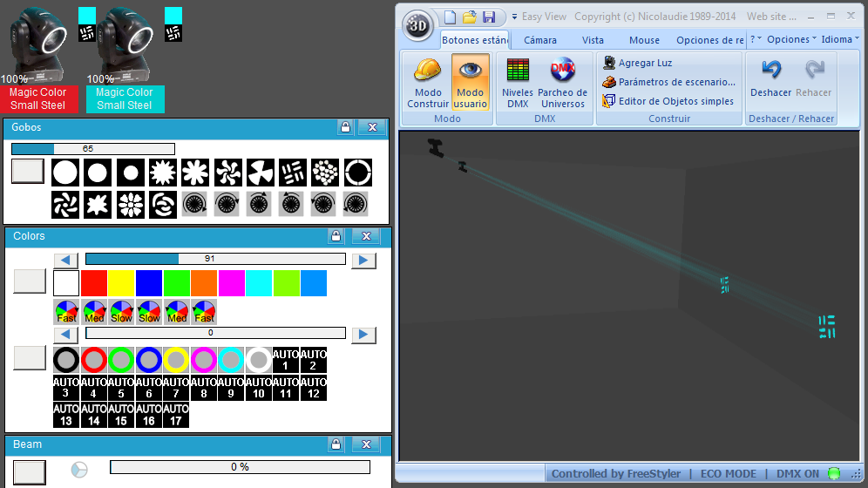Open Editor de Objetos simples

coord(668,101)
